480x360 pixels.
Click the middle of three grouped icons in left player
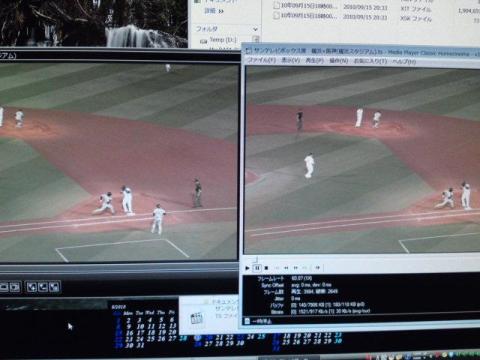[43, 287]
